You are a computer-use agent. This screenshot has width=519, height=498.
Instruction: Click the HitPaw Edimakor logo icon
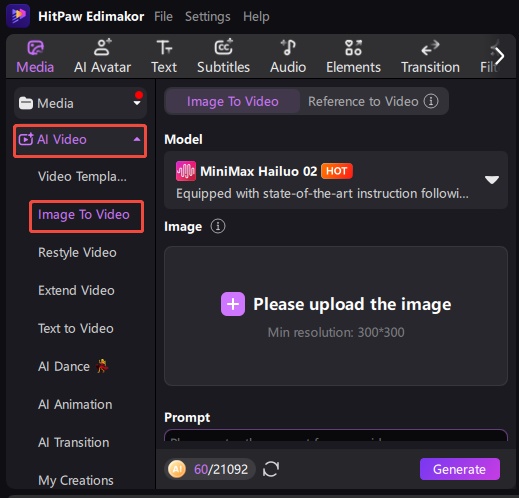(x=18, y=15)
